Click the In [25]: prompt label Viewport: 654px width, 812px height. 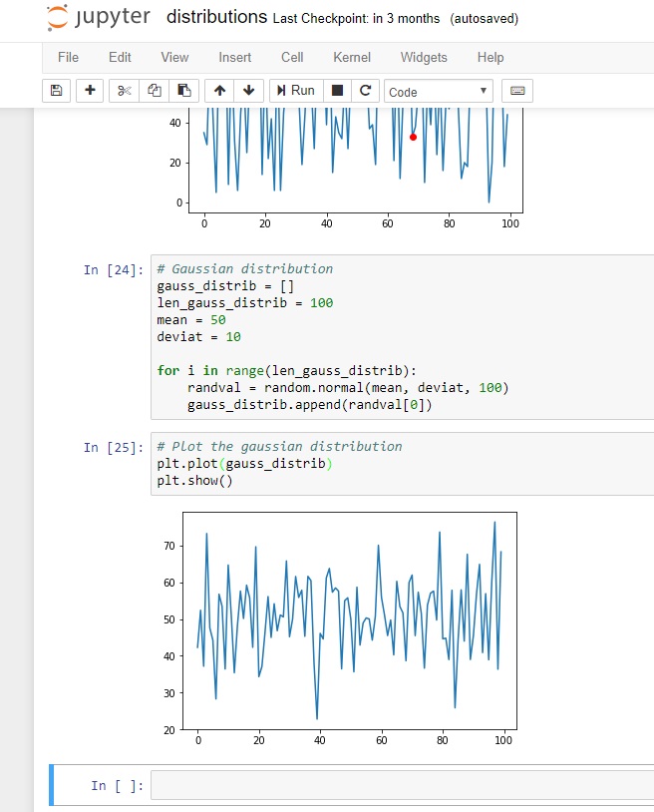tap(114, 448)
